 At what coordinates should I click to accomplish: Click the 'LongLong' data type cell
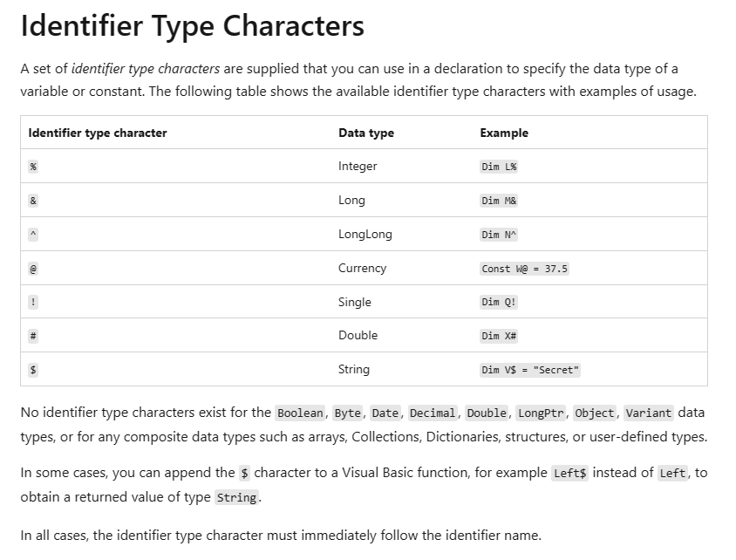point(365,235)
